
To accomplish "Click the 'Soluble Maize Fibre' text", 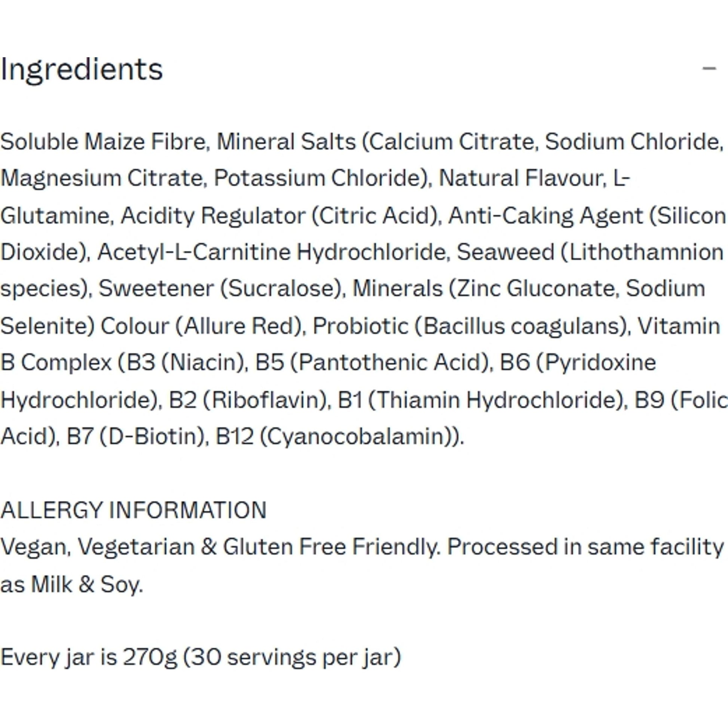I will coord(103,142).
